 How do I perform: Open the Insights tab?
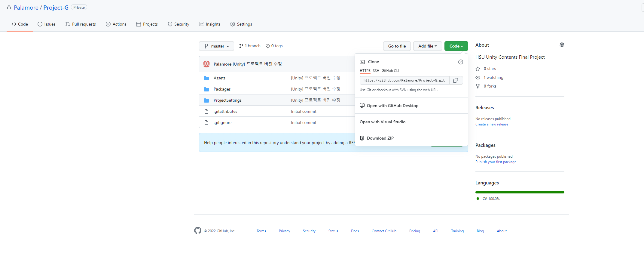210,24
